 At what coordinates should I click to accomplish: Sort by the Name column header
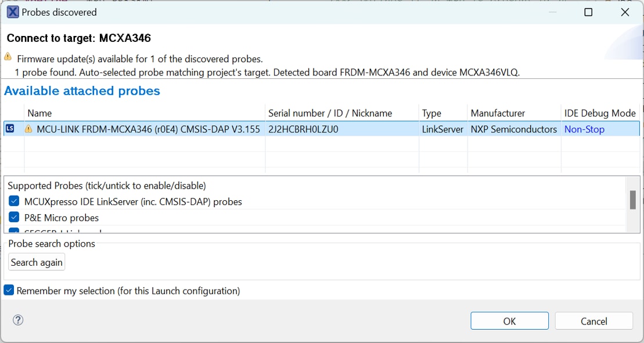[x=39, y=113]
